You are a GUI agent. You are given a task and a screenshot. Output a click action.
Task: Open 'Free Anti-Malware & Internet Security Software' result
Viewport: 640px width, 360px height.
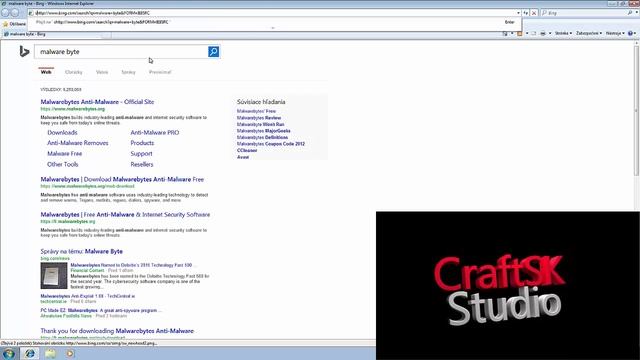tap(125, 214)
